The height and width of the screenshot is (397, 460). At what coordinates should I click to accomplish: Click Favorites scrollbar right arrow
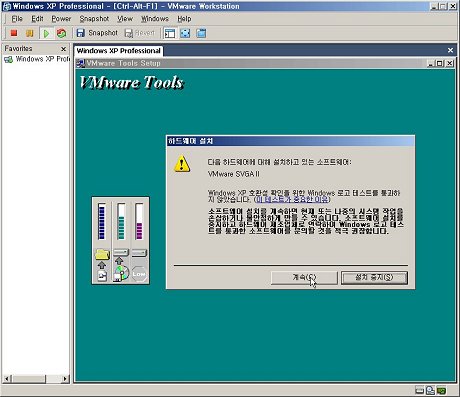[x=65, y=379]
